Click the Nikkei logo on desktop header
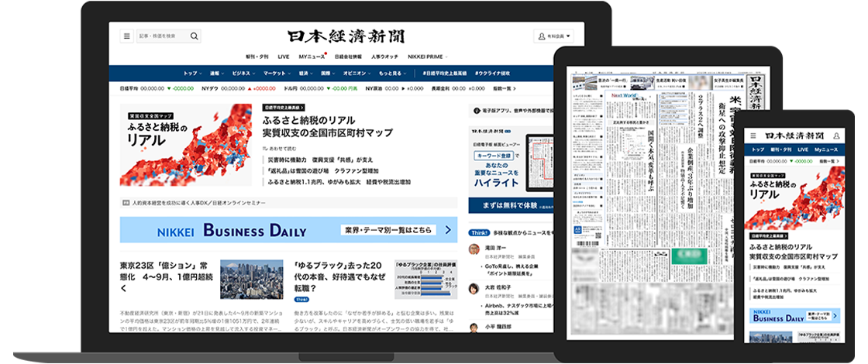The width and height of the screenshot is (868, 364). (x=346, y=36)
